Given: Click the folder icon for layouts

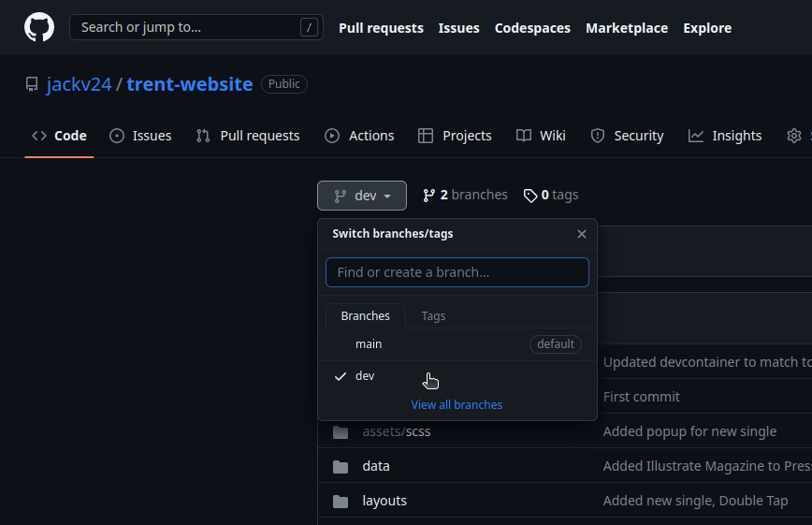Looking at the screenshot, I should coord(341,502).
